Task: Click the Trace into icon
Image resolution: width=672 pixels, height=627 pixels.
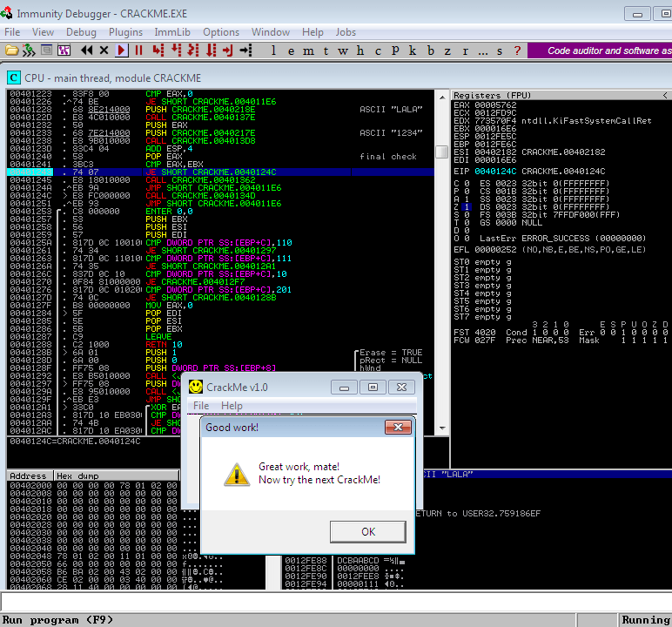Action: (x=193, y=51)
